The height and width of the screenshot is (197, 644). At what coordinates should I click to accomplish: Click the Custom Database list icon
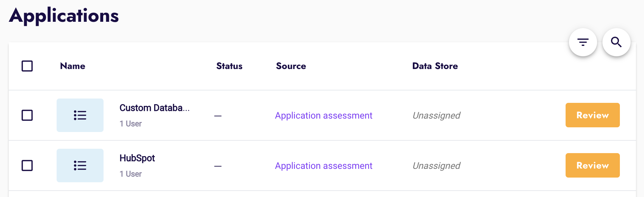tap(80, 115)
